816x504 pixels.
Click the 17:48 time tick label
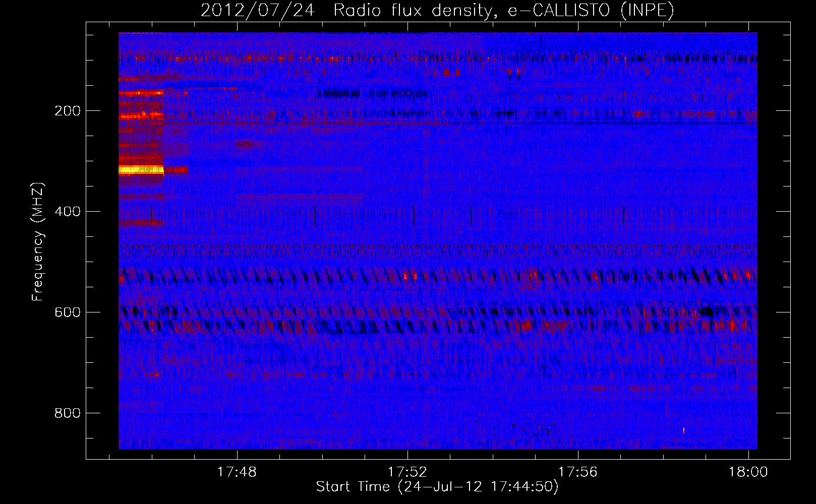click(237, 472)
